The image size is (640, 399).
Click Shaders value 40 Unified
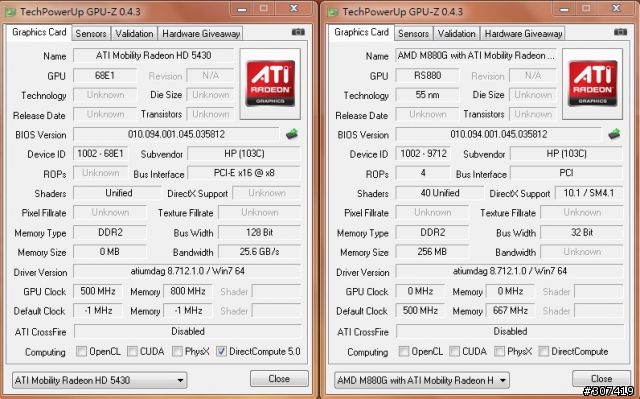click(440, 193)
